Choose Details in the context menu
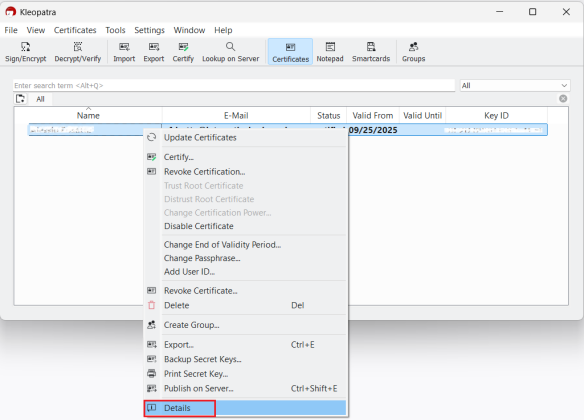This screenshot has width=584, height=420. click(x=246, y=408)
